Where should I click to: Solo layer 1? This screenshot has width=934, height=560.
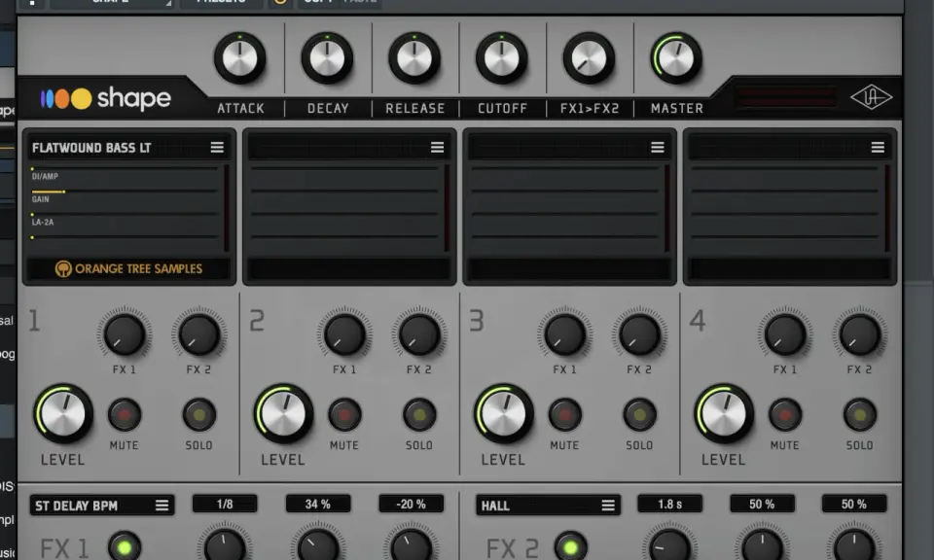pos(198,415)
